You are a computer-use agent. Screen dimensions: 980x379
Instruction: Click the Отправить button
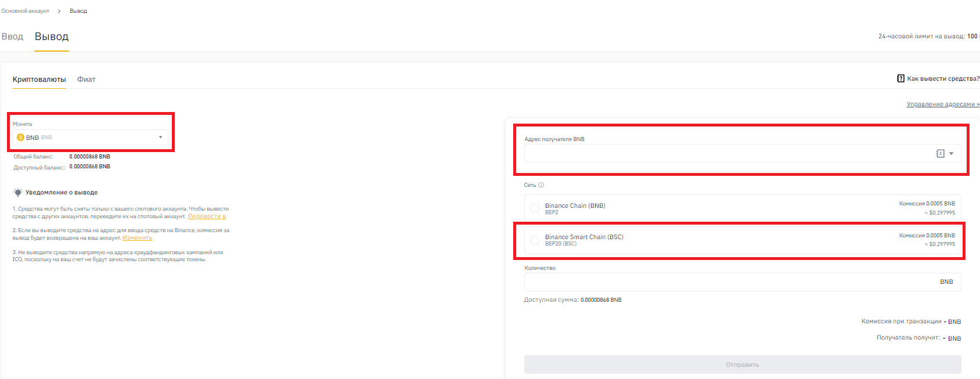pos(743,364)
